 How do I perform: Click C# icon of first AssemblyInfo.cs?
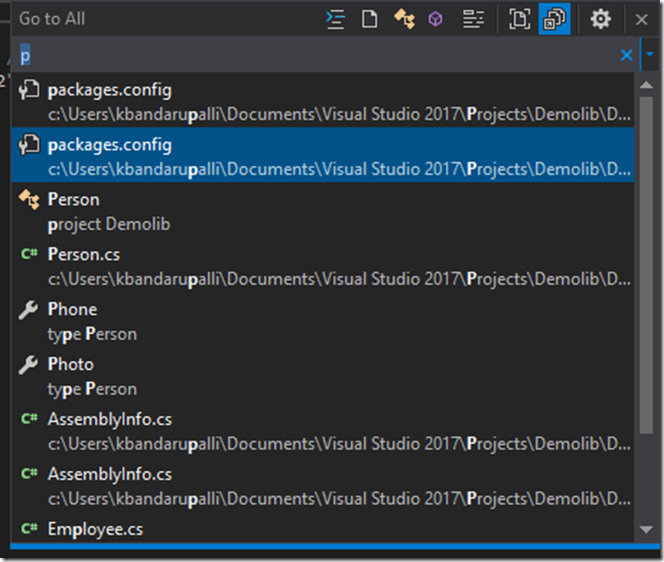[x=29, y=419]
